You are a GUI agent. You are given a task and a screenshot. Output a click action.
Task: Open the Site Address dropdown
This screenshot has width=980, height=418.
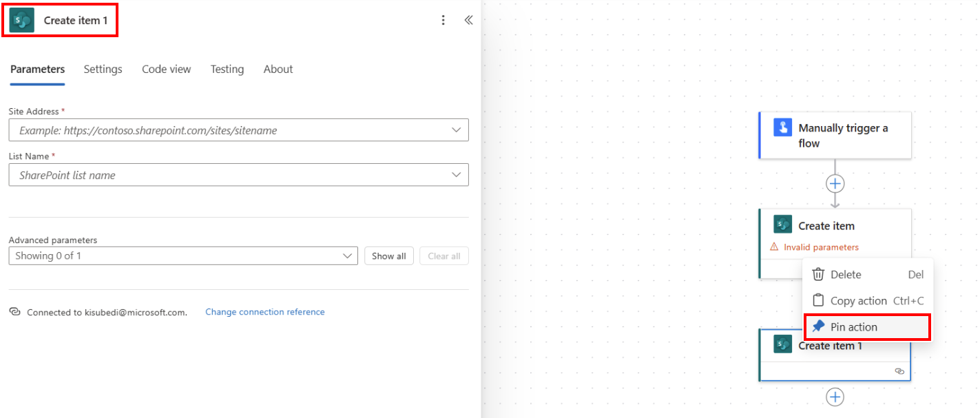tap(455, 129)
